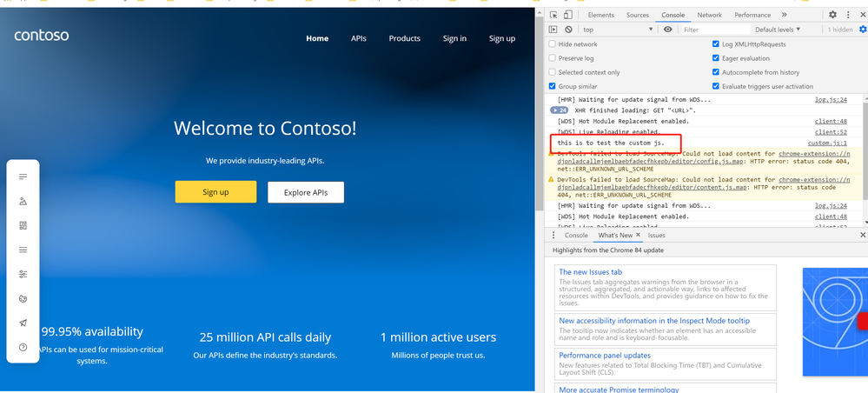Open 'More accurate Promise terminology' article
Screen dimensions: 868x393
pyautogui.click(x=619, y=390)
